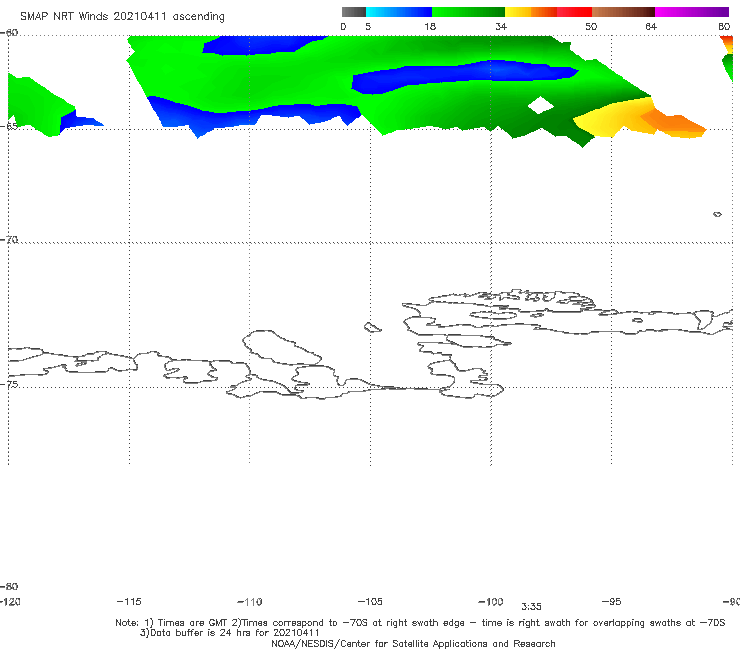Click the tiny island outline near -70 latitude
This screenshot has height=650, width=740.
(x=717, y=214)
